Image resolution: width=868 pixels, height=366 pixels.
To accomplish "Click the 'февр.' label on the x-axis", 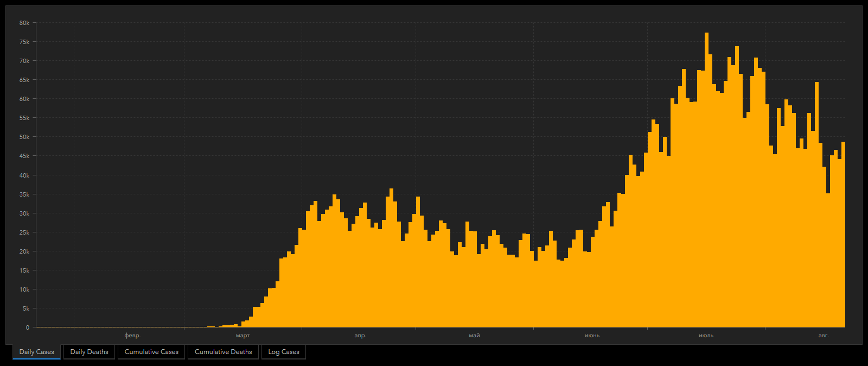I will pos(132,336).
